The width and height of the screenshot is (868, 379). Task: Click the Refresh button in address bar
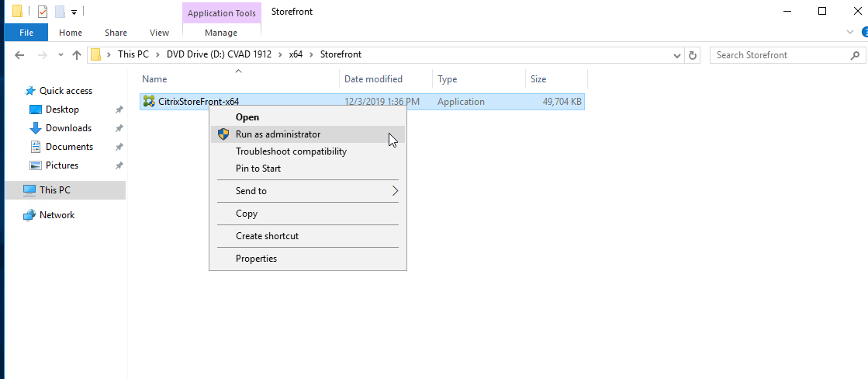pos(692,55)
